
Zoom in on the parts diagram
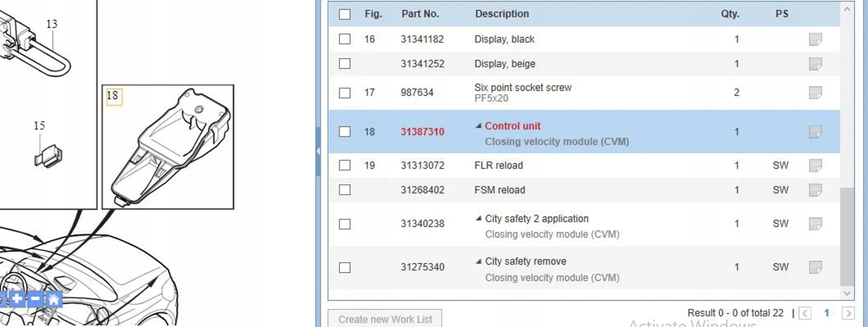[x=17, y=299]
